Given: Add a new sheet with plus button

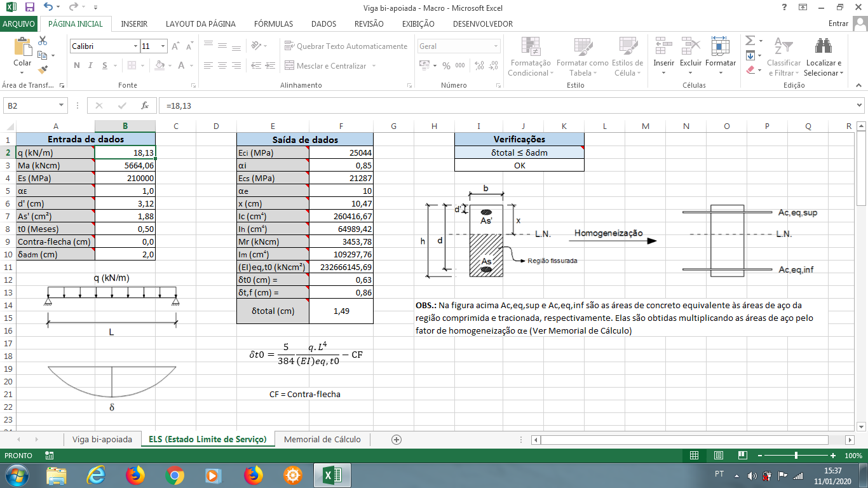Looking at the screenshot, I should point(397,439).
